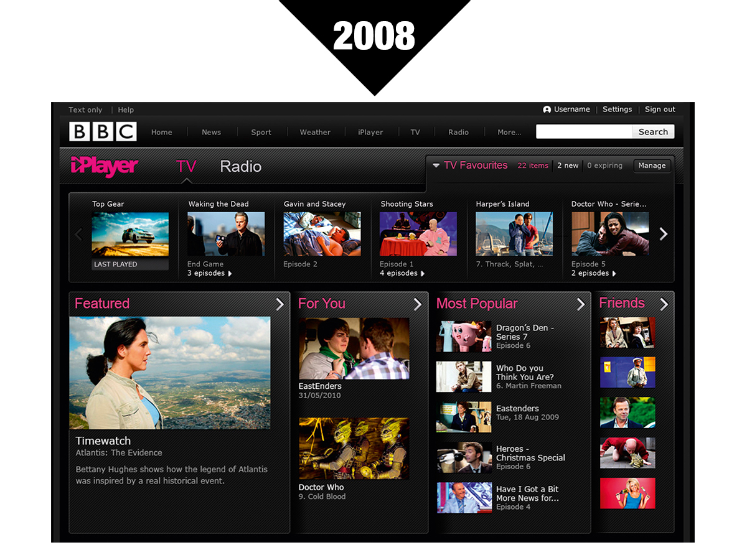The image size is (747, 560).
Task: Click the BBC logo
Action: [x=103, y=131]
